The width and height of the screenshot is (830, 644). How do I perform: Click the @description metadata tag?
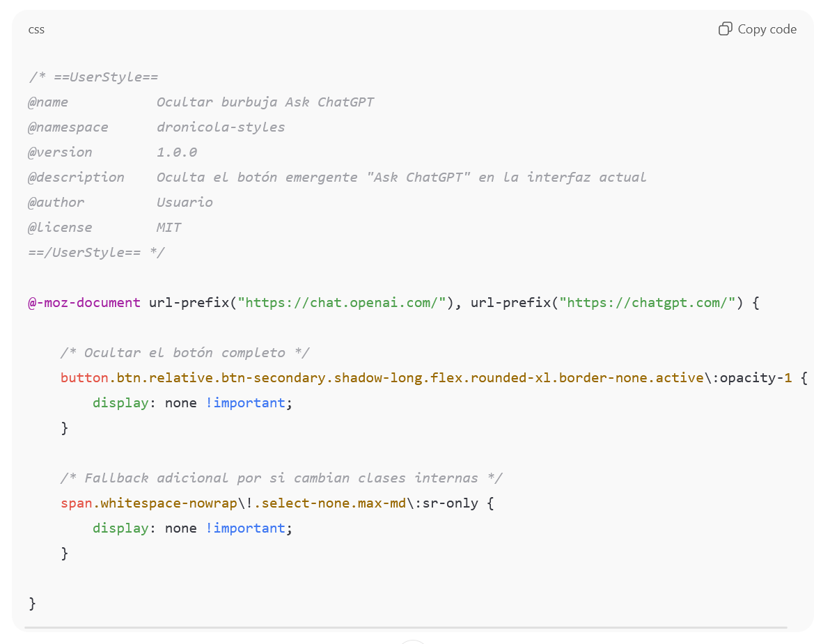(x=76, y=178)
